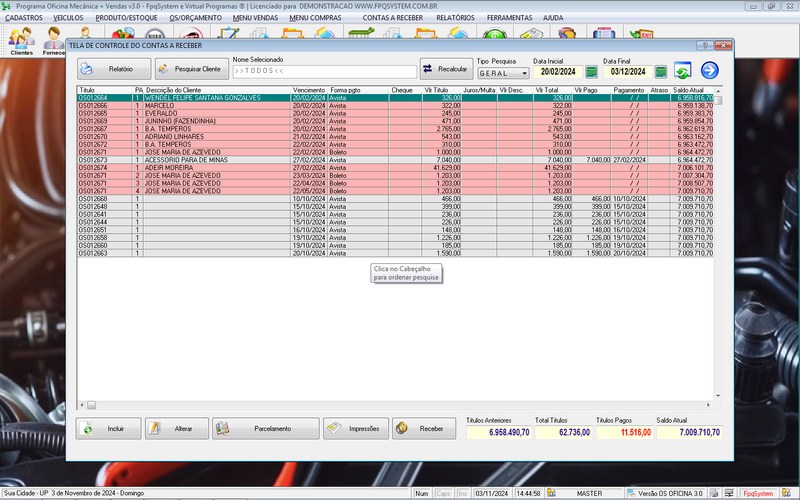Click the network computer icon in status bar
Image resolution: width=800 pixels, height=500 pixels.
click(x=729, y=493)
